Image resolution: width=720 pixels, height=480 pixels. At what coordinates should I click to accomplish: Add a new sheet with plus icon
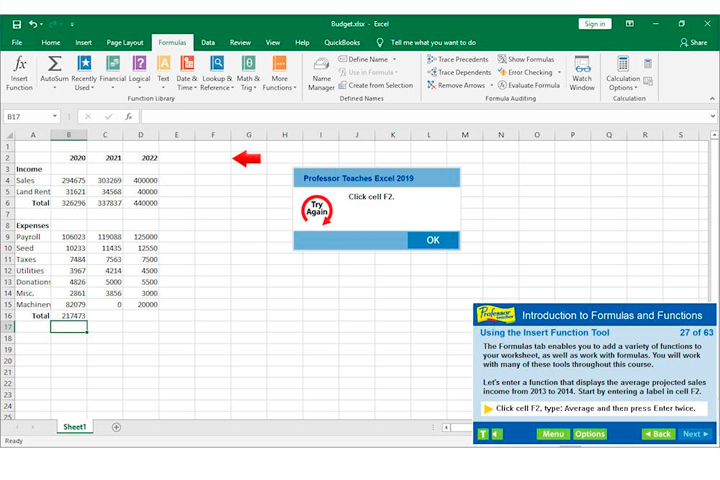click(116, 427)
